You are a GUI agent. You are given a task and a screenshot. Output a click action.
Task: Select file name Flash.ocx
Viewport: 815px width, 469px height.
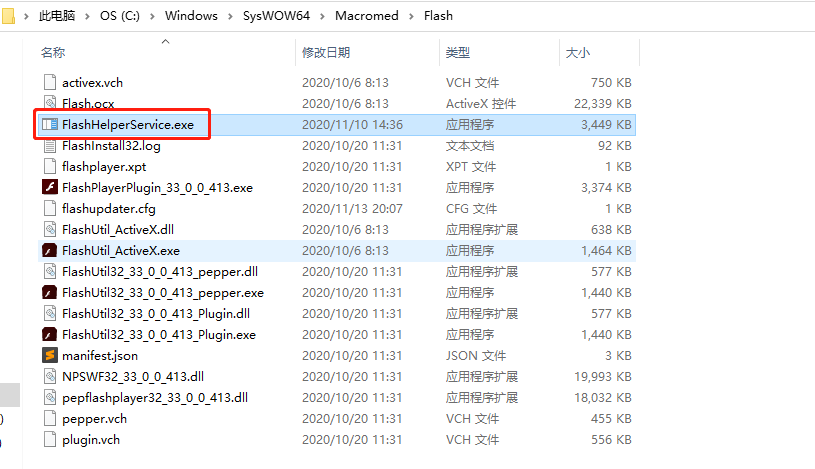click(x=88, y=103)
